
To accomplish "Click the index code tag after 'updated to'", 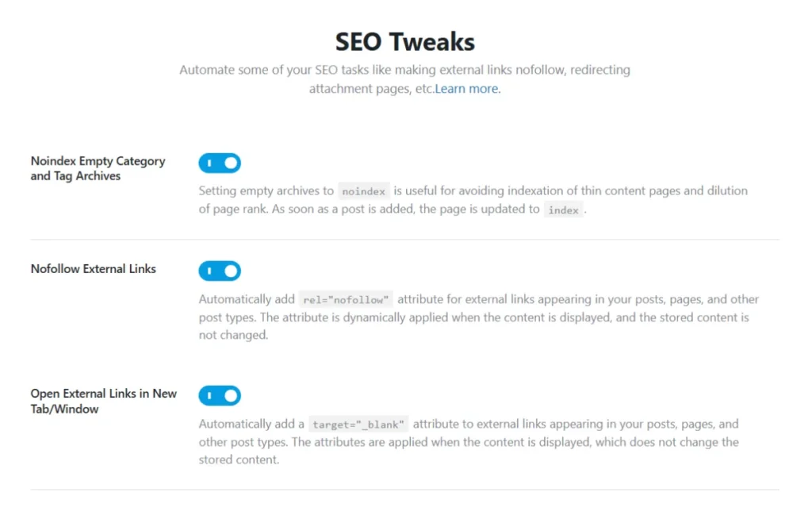I will (564, 210).
